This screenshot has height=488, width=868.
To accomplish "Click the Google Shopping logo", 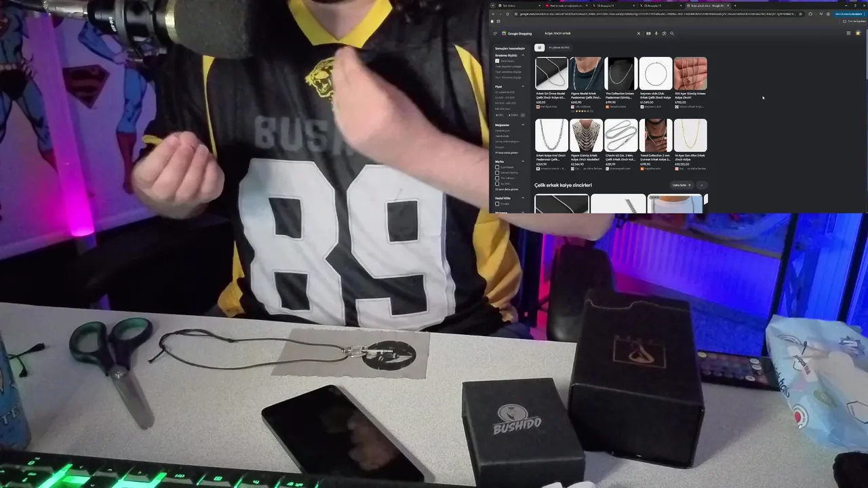I will click(x=517, y=33).
